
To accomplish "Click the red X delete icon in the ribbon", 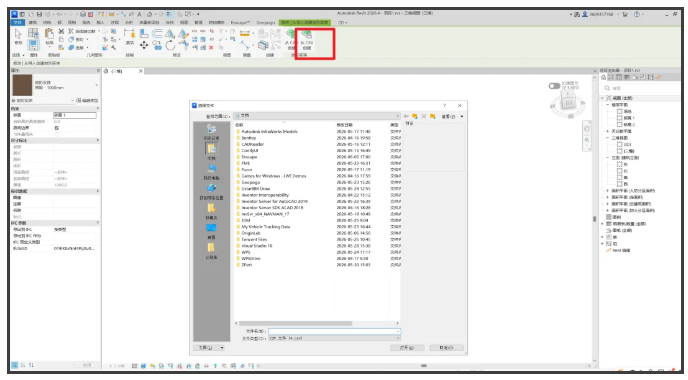I will (x=211, y=47).
